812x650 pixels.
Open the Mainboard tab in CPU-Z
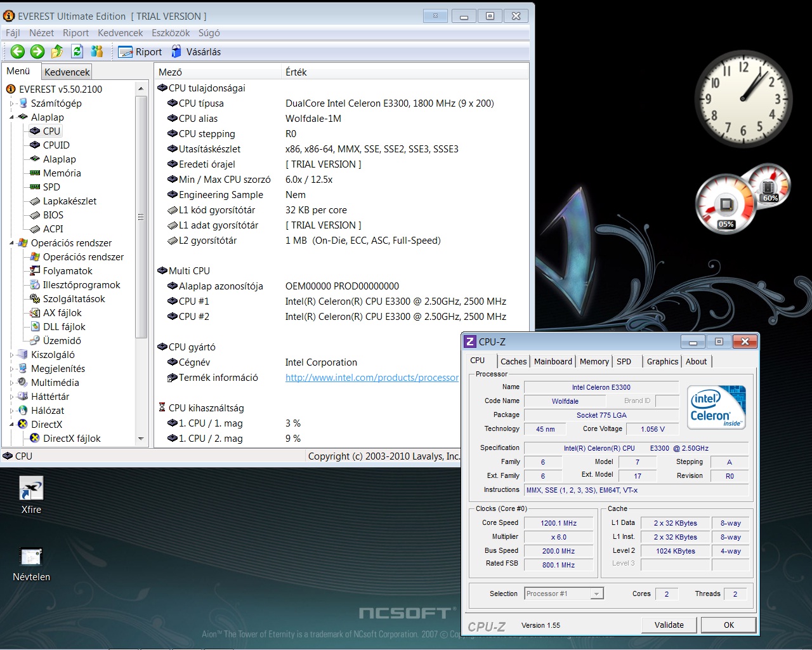553,361
